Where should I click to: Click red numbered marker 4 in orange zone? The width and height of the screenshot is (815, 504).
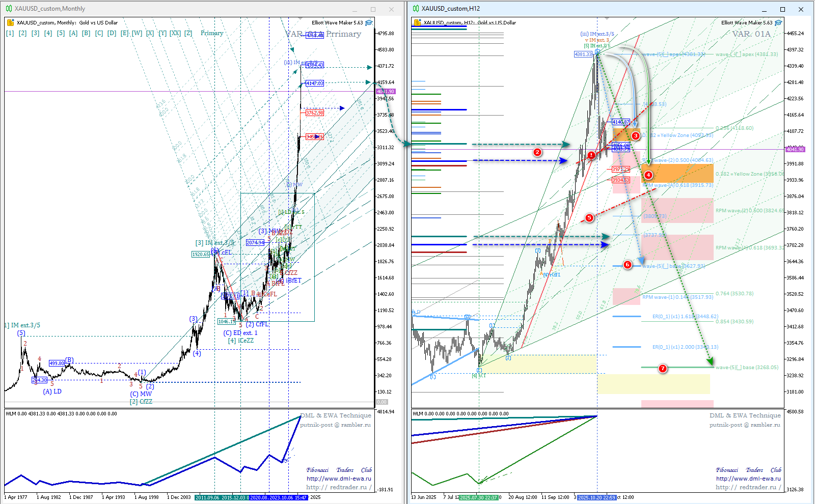[648, 175]
